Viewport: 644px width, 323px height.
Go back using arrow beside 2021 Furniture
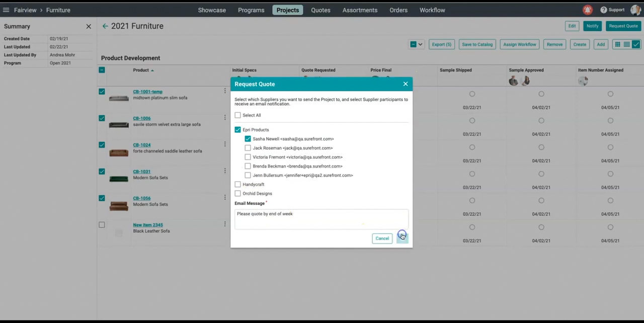105,26
